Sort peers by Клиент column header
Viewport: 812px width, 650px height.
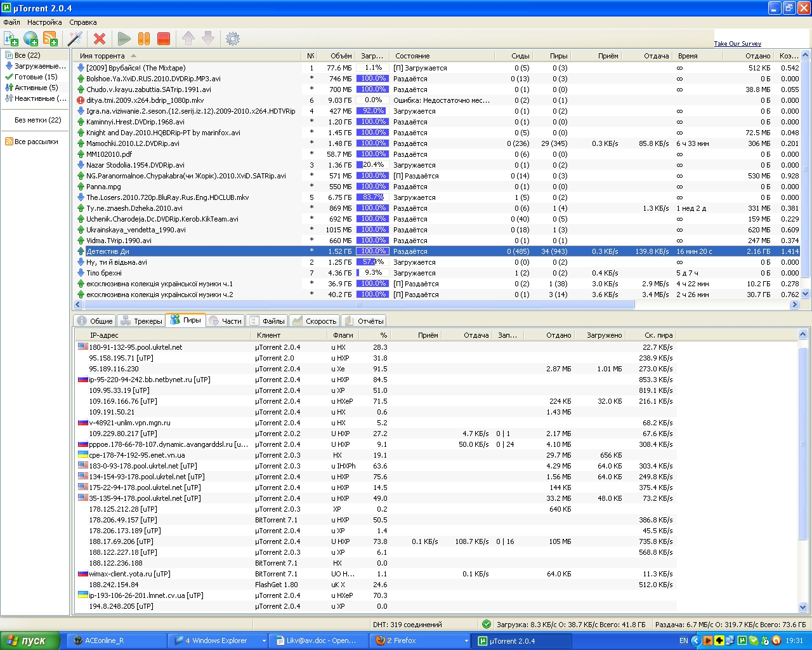pyautogui.click(x=289, y=335)
